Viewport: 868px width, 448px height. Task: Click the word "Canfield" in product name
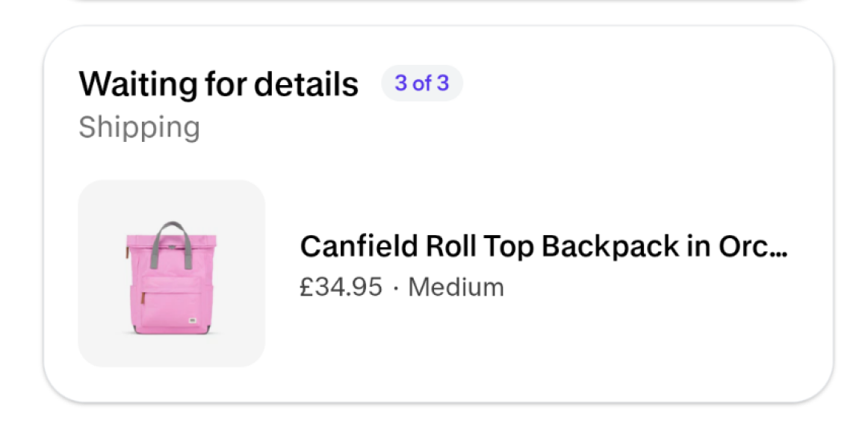pyautogui.click(x=359, y=246)
